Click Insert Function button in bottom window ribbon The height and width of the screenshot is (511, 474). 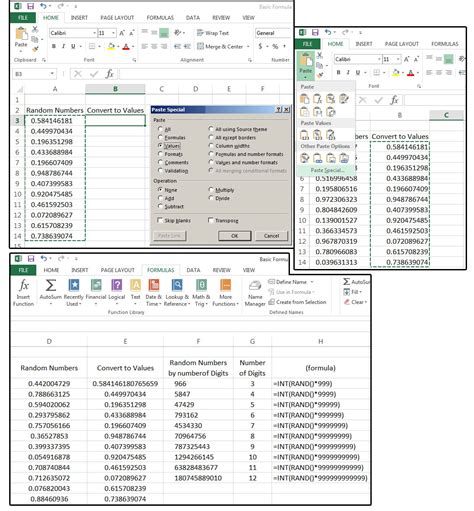coord(23,293)
